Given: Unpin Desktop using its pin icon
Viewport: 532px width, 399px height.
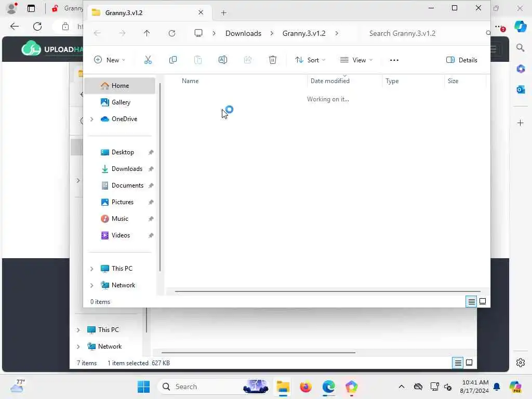Looking at the screenshot, I should click(151, 152).
